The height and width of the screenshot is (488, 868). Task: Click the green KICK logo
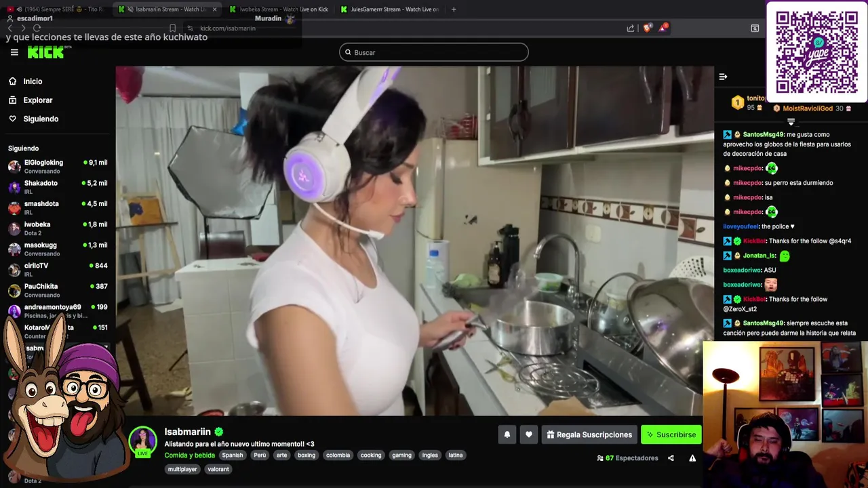coord(45,52)
